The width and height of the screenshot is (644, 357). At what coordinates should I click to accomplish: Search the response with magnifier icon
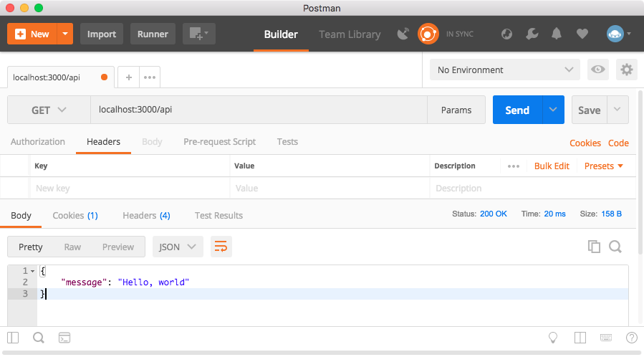pos(615,247)
